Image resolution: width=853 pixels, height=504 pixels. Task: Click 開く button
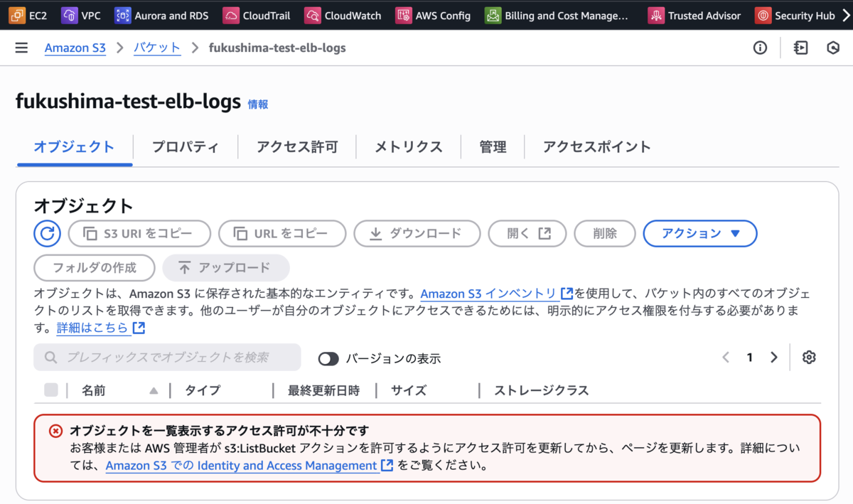(x=527, y=233)
